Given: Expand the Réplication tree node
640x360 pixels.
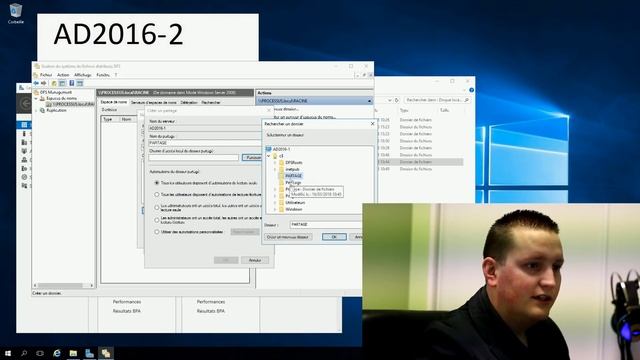Looking at the screenshot, I should [x=36, y=110].
